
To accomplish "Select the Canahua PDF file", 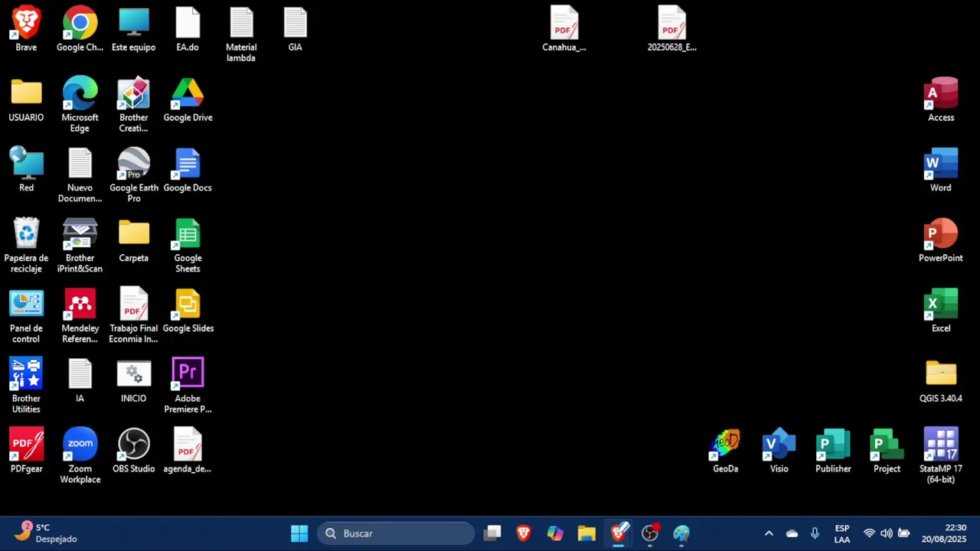I will coord(564,29).
